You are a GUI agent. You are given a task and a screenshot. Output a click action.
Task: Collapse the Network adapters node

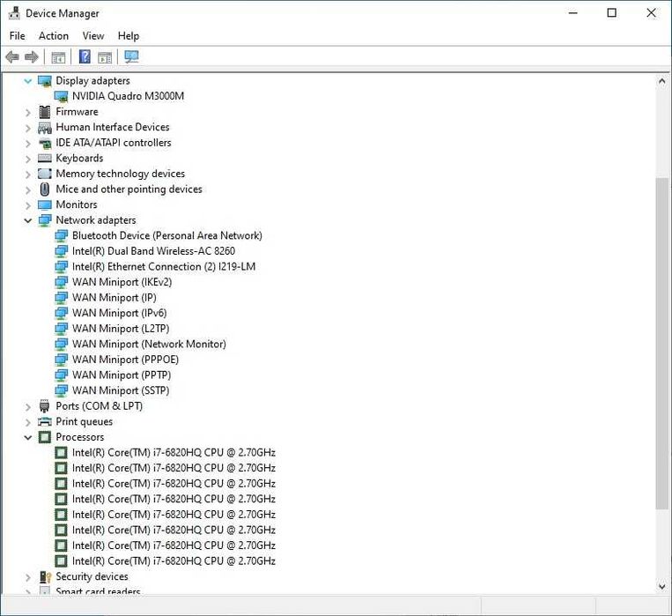[x=28, y=220]
